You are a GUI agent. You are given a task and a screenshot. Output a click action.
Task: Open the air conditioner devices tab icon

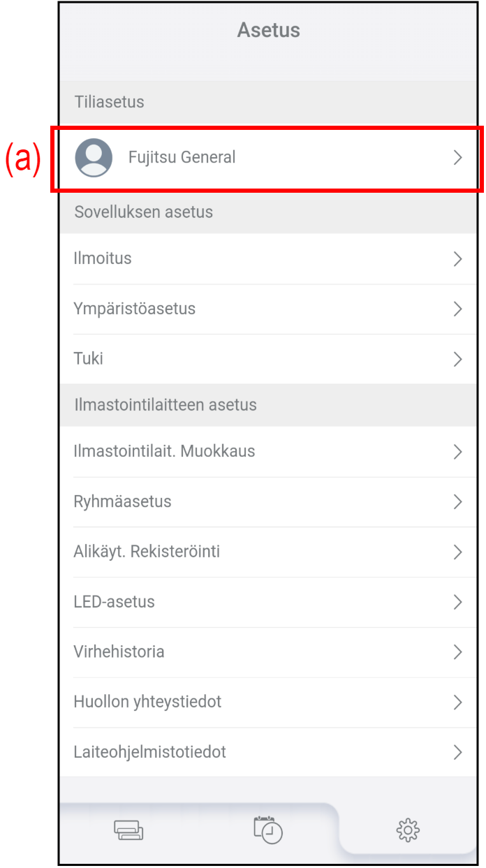click(128, 830)
